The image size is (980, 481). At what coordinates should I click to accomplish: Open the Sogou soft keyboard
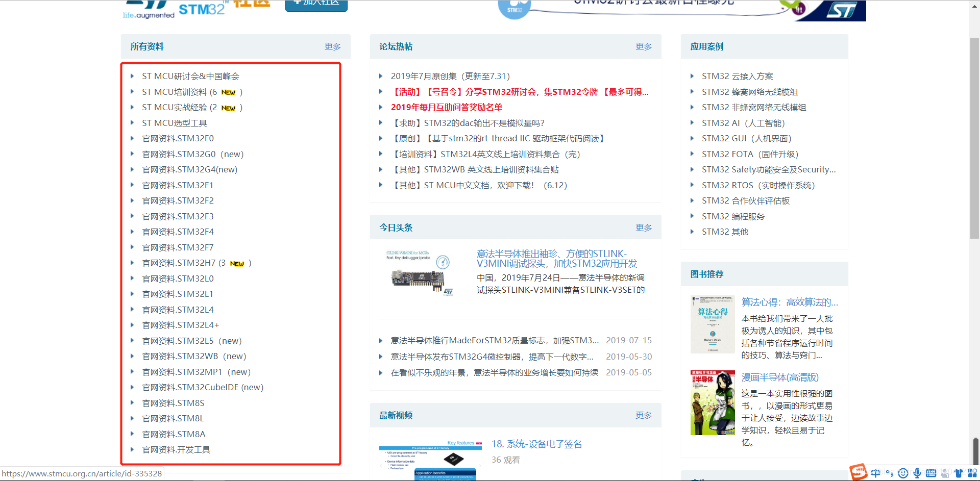point(931,473)
